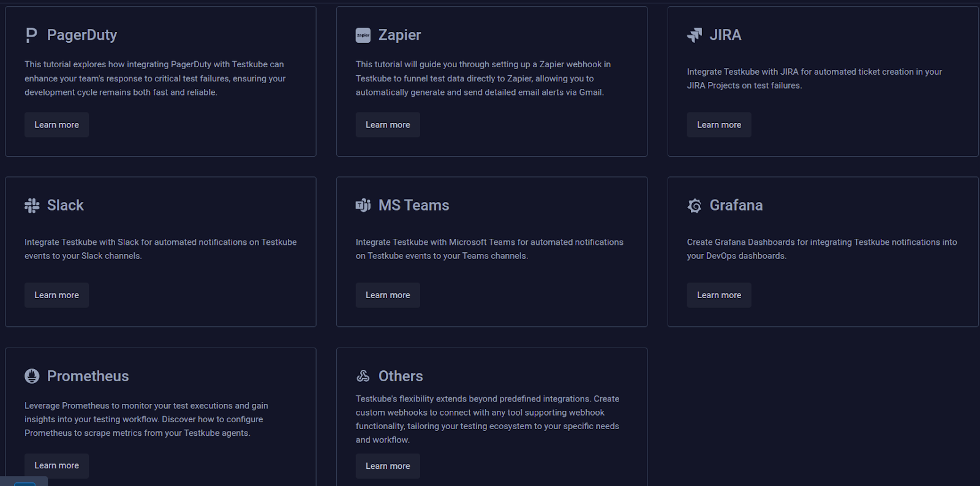The width and height of the screenshot is (980, 486).
Task: Click the Prometheus metrics description text
Action: click(x=146, y=419)
